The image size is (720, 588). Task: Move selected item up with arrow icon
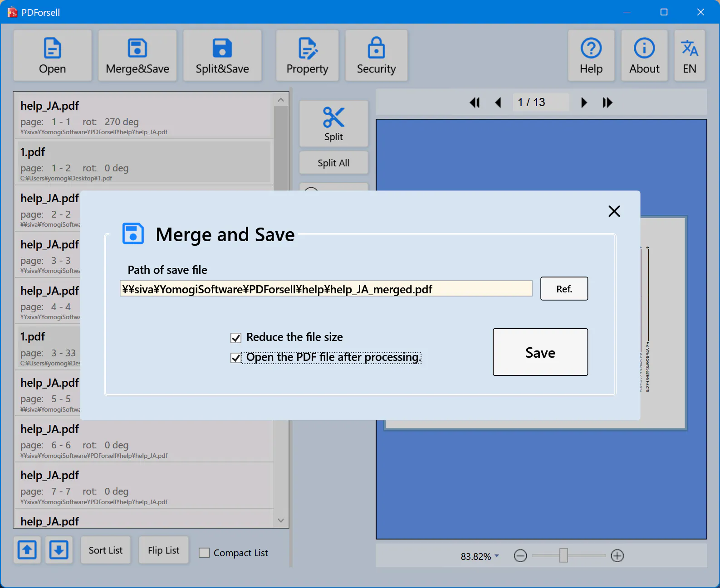(27, 550)
